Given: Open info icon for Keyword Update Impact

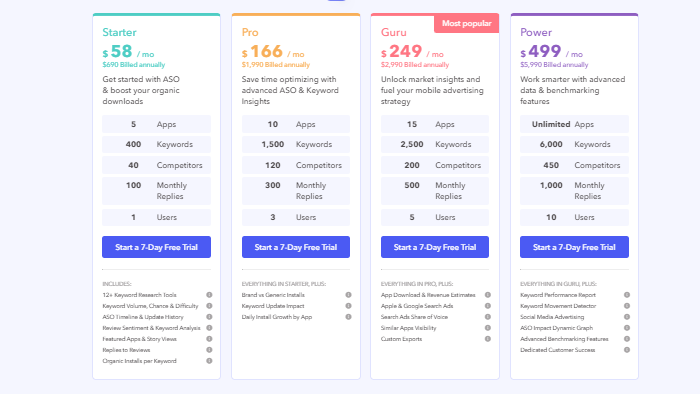Looking at the screenshot, I should tap(348, 306).
